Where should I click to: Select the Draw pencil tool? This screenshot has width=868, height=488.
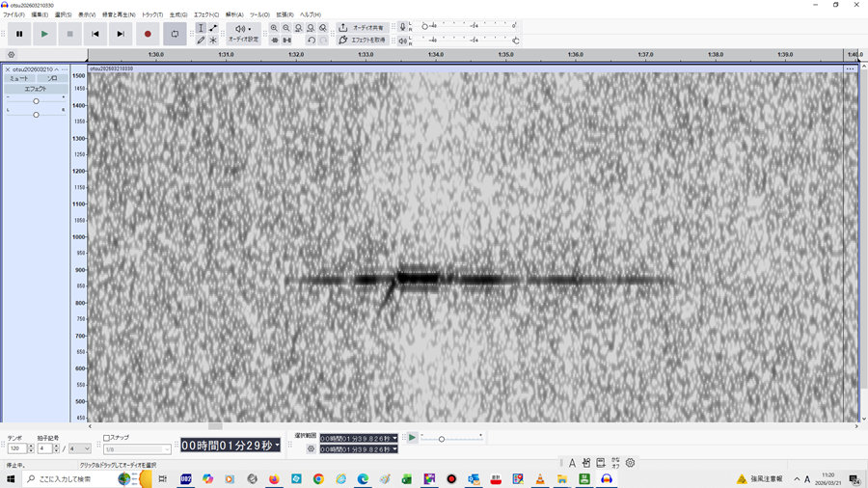coord(201,41)
